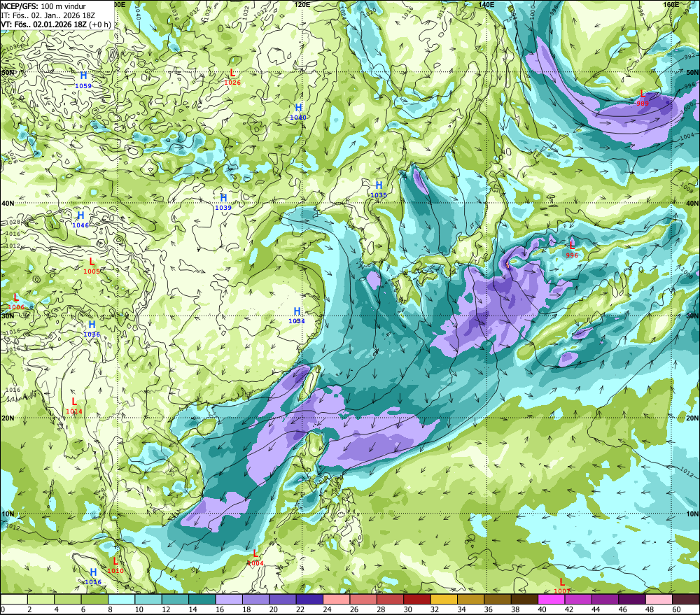Viewport: 700px width, 615px height.
Task: Click the H 1034 high over eastern China
Action: 297,315
